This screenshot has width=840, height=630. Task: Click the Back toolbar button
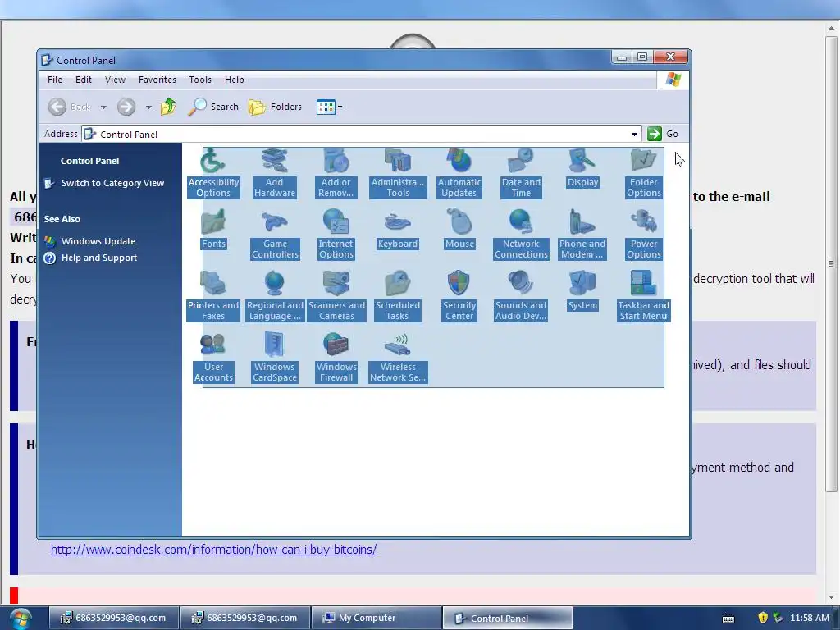[x=70, y=107]
